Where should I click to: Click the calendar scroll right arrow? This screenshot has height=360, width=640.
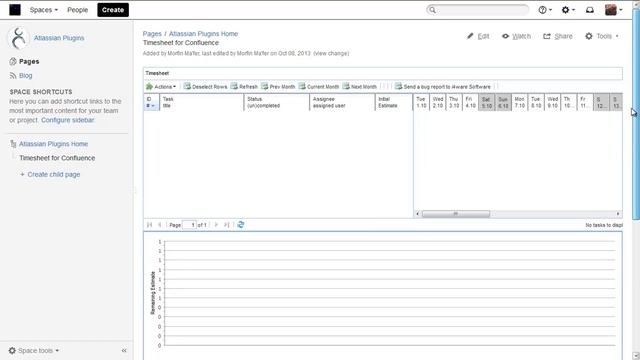coord(618,214)
